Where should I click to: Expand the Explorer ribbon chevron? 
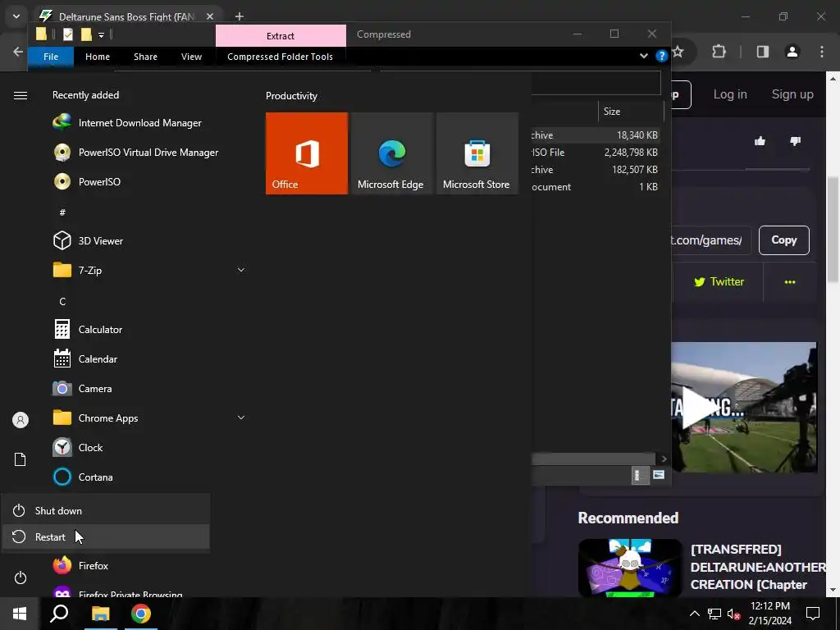(644, 56)
